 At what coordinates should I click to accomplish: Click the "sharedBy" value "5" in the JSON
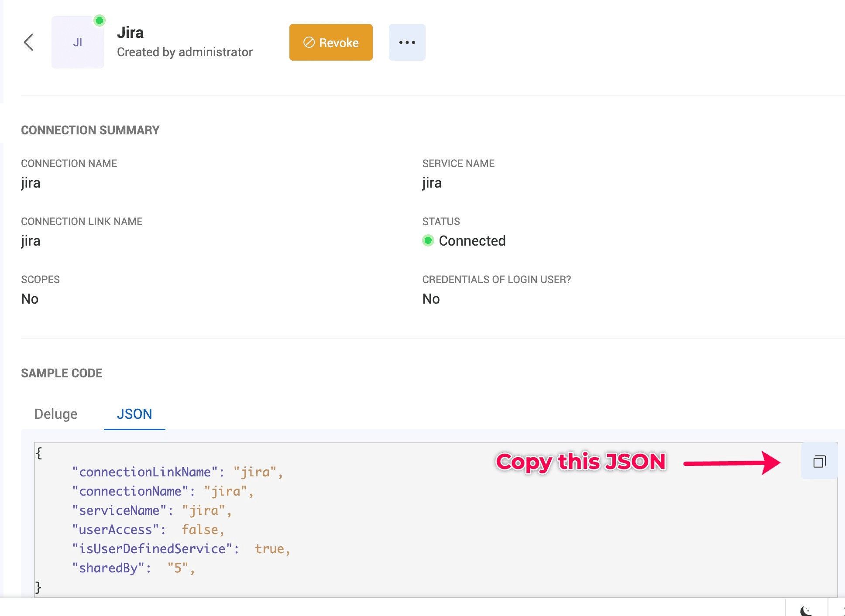coord(178,568)
